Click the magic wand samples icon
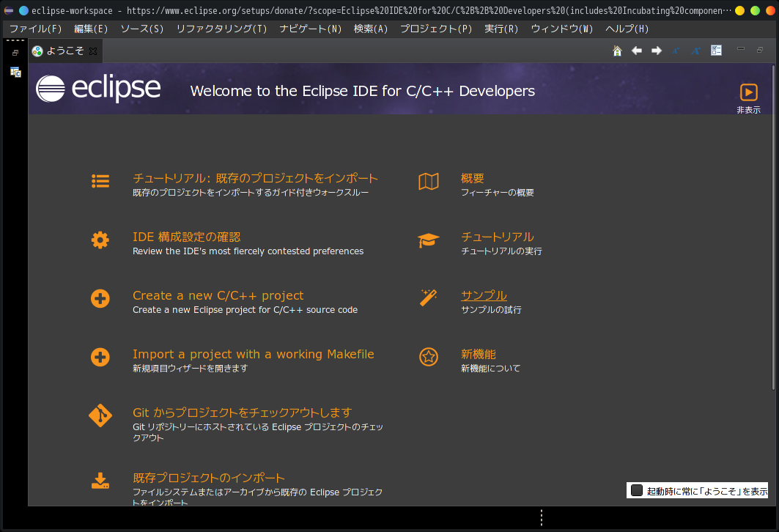Viewport: 779px width, 532px height. pyautogui.click(x=429, y=298)
